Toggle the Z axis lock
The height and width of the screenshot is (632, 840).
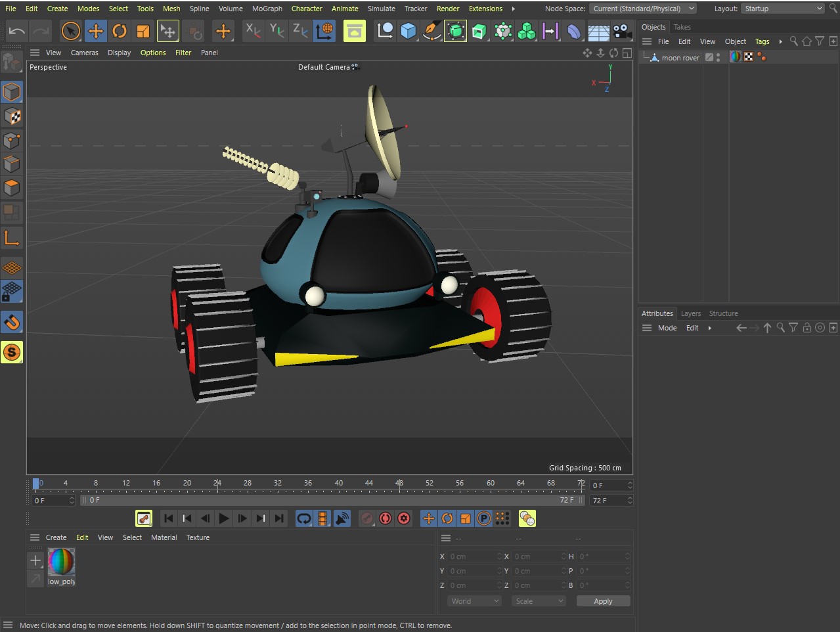point(300,31)
